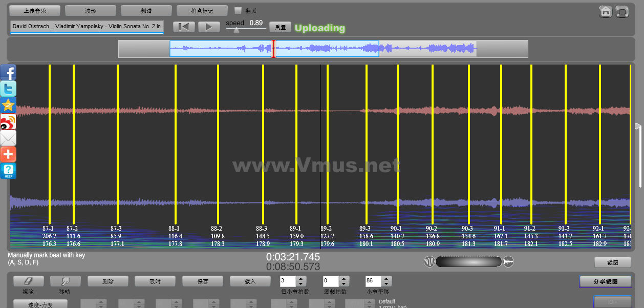Select the move tool (移动)
Screen dimensions: 644x308
66,281
